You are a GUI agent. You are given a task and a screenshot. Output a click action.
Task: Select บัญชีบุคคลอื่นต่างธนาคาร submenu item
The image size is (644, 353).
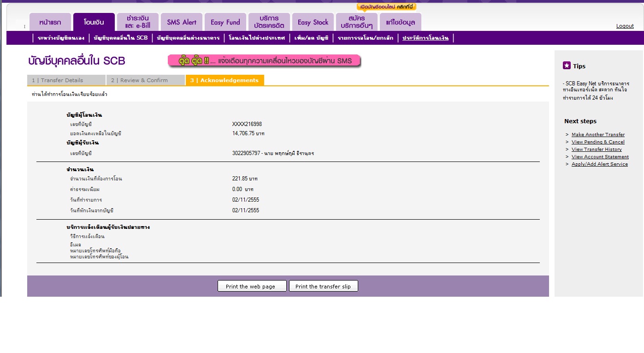coord(188,38)
